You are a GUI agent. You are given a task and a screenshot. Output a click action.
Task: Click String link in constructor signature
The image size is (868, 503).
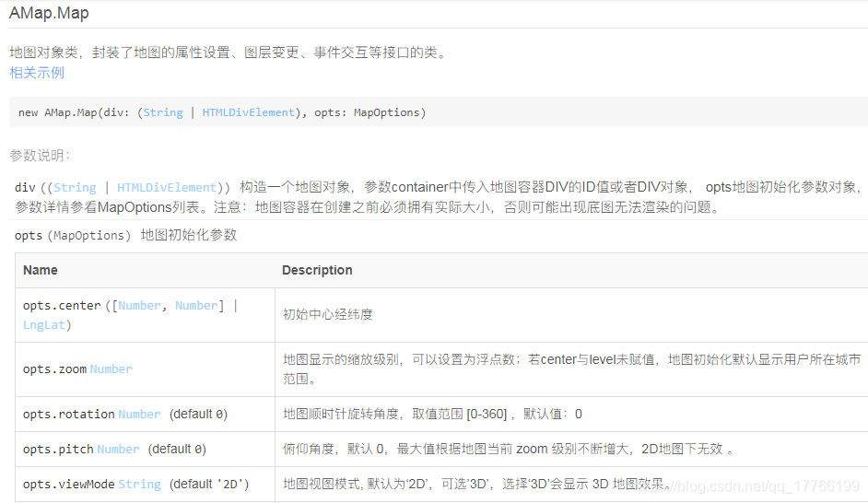point(163,112)
